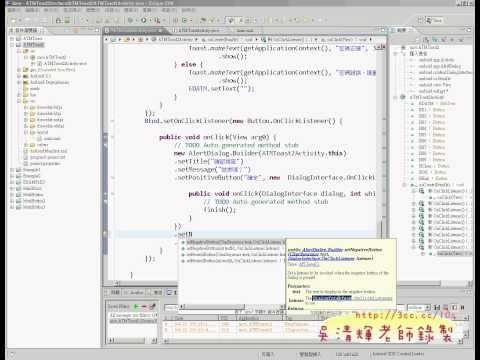Expand the Android Dependencies node
The height and width of the screenshot is (360, 480).
pos(19,82)
